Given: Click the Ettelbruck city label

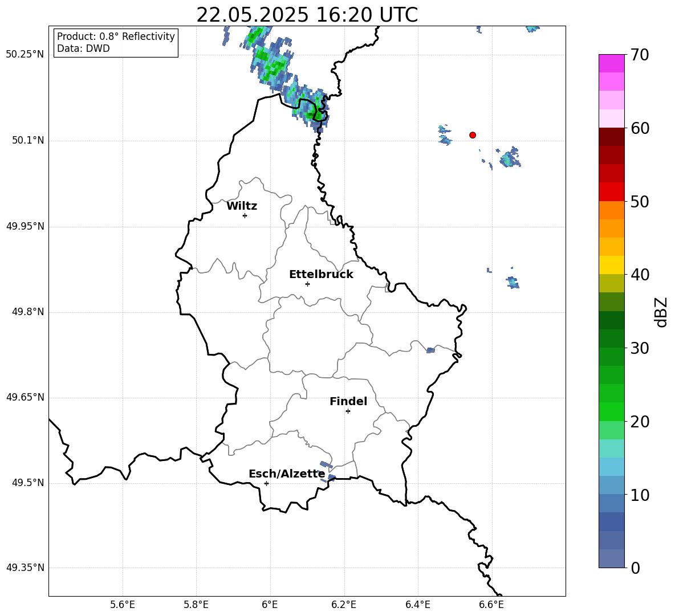Looking at the screenshot, I should tap(321, 275).
